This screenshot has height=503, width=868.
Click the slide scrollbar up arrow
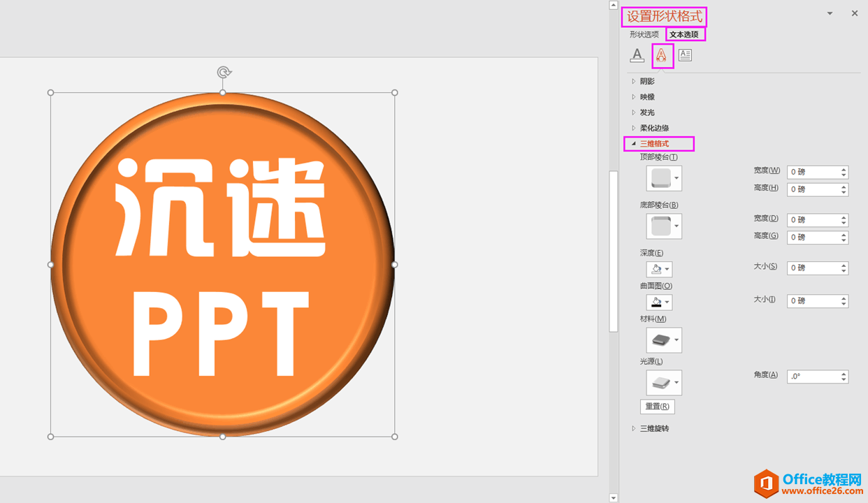click(x=613, y=5)
